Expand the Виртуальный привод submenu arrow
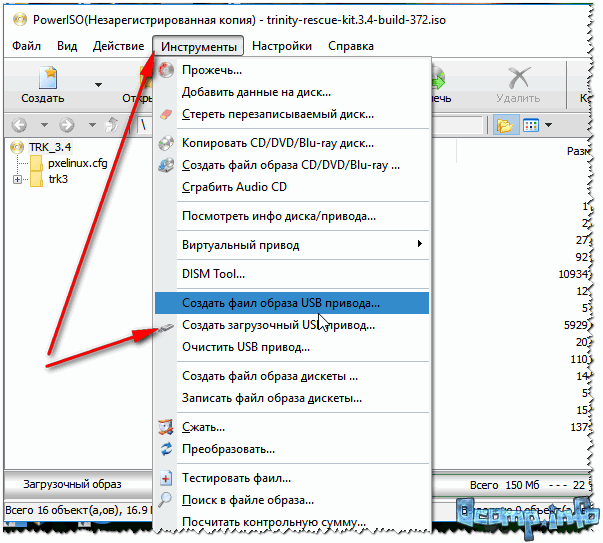 click(x=420, y=244)
